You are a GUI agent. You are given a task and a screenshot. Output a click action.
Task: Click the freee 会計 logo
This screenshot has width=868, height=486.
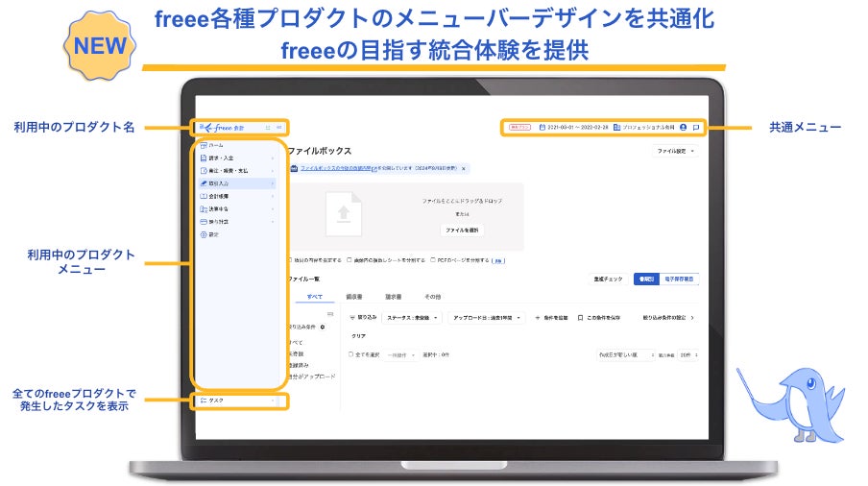click(x=224, y=128)
